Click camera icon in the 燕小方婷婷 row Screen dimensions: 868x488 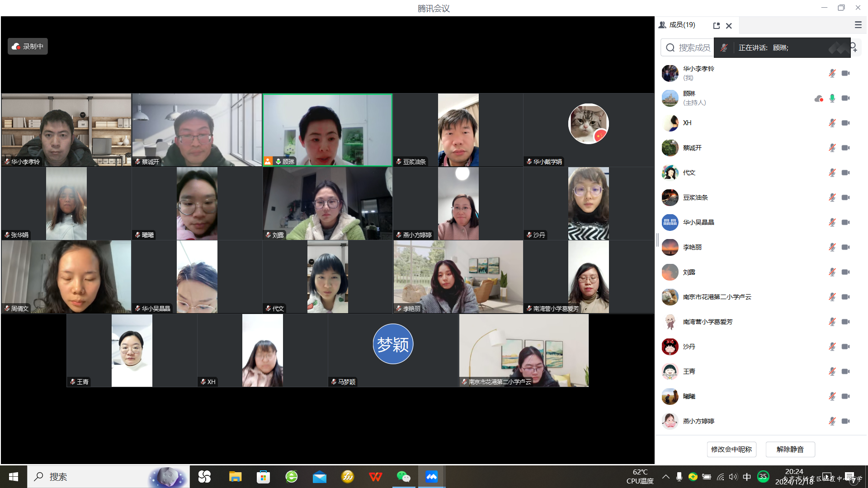pyautogui.click(x=846, y=421)
